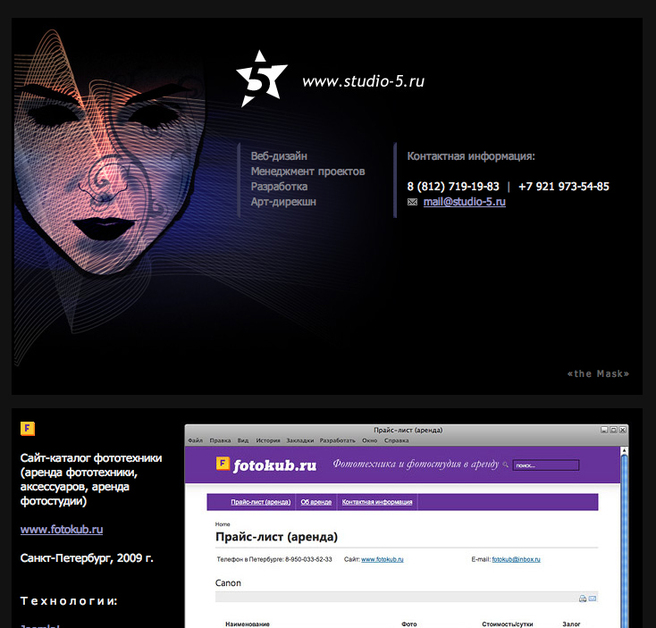Open the www.fotokub.ru link in the left panel
Screen dimensions: 656x628
click(x=62, y=529)
